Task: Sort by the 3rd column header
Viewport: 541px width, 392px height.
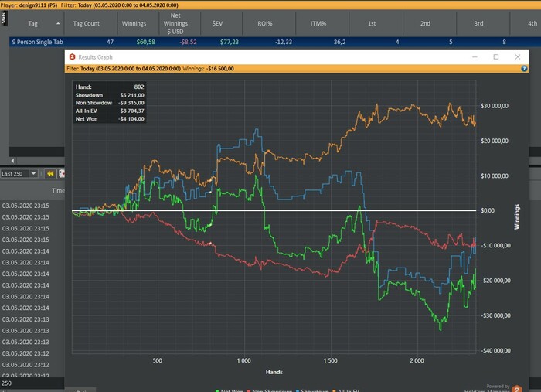Action: (478, 23)
